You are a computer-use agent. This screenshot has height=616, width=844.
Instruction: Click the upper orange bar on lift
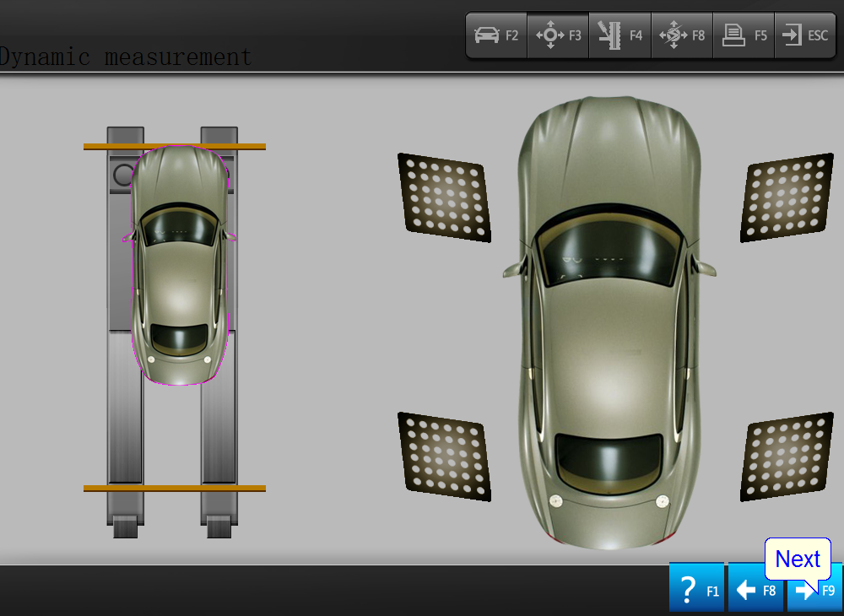(x=174, y=147)
